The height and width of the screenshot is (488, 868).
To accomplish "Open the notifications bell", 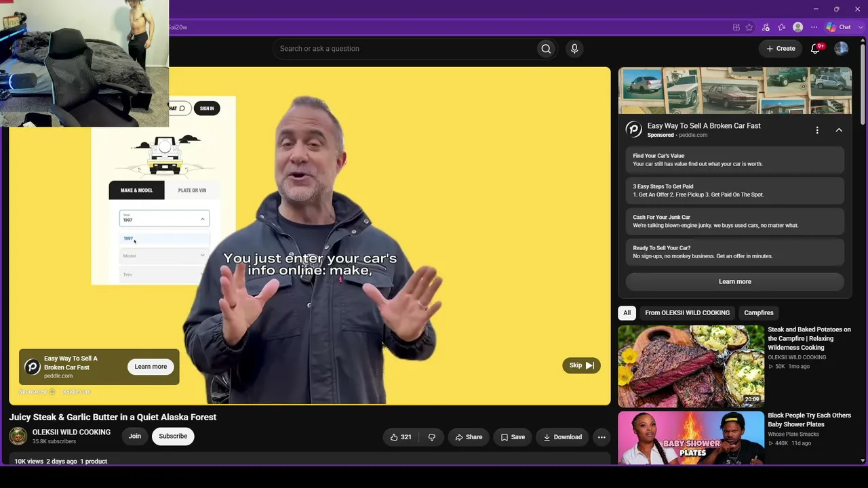I will (x=816, y=49).
